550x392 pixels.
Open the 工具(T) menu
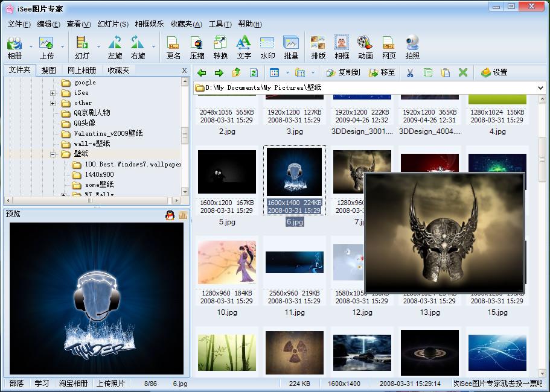click(220, 24)
